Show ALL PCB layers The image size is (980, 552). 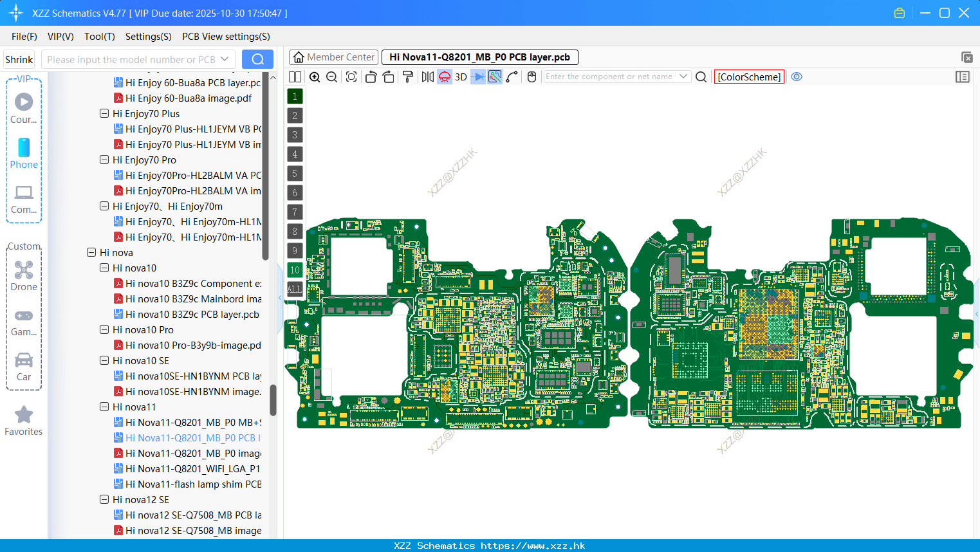(x=295, y=289)
